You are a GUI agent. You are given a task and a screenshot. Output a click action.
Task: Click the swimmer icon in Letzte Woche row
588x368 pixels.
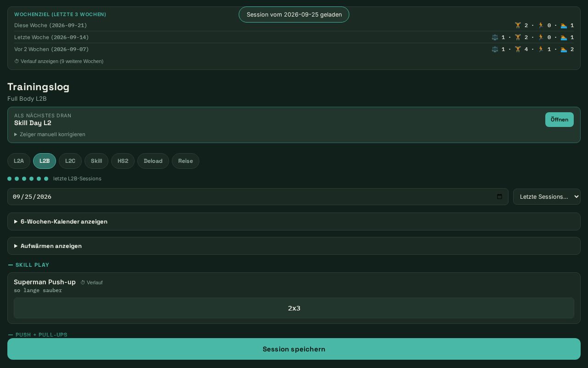[564, 37]
